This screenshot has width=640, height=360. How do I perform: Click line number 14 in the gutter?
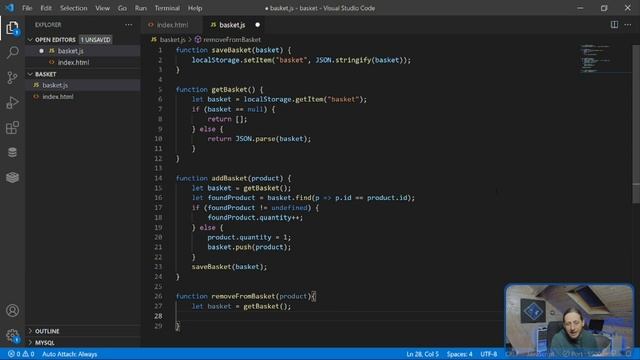point(158,178)
